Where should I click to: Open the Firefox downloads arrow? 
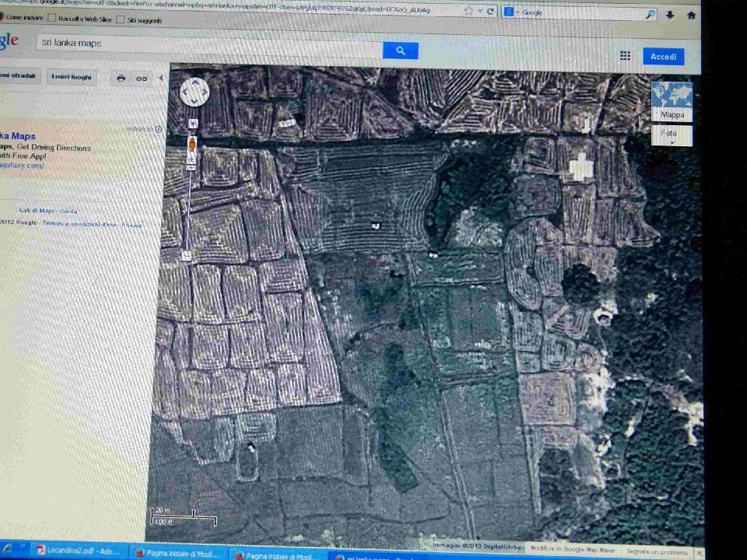click(x=670, y=15)
